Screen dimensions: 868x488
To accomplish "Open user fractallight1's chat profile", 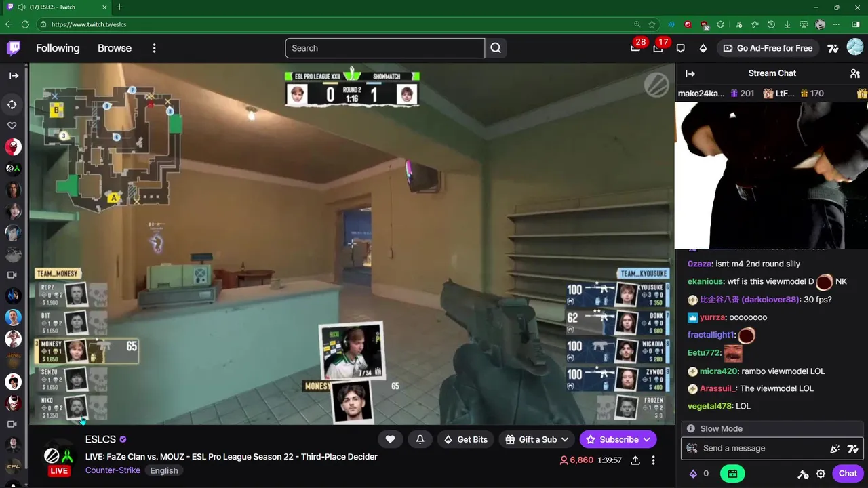I will click(x=711, y=335).
